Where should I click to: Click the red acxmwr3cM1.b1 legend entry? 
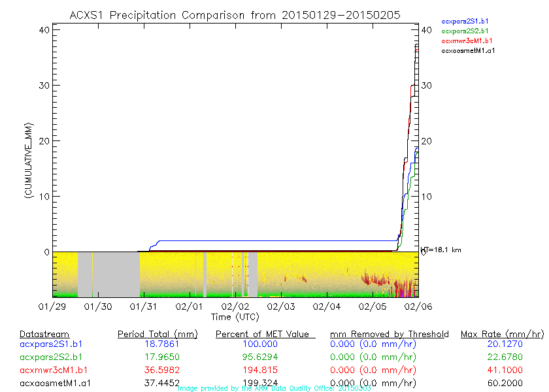click(x=465, y=41)
